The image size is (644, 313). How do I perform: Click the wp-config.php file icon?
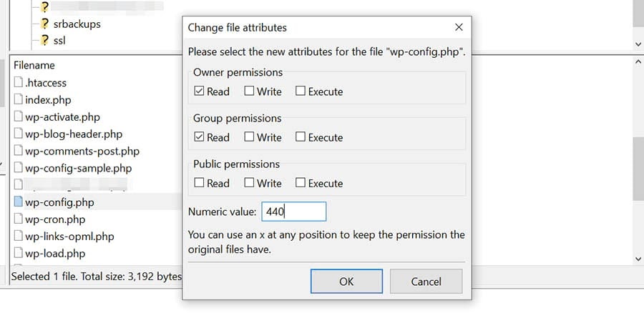pos(19,202)
